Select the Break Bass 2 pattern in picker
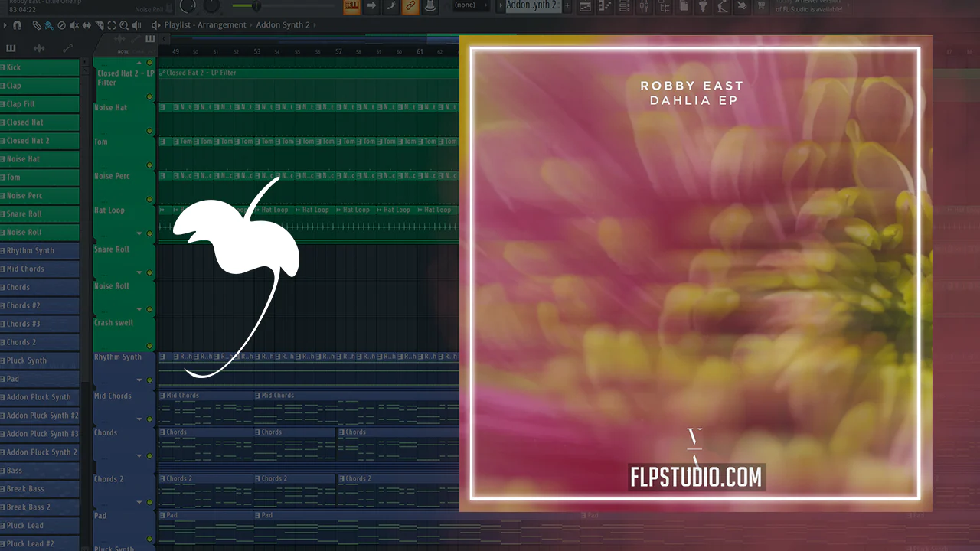 [40, 507]
